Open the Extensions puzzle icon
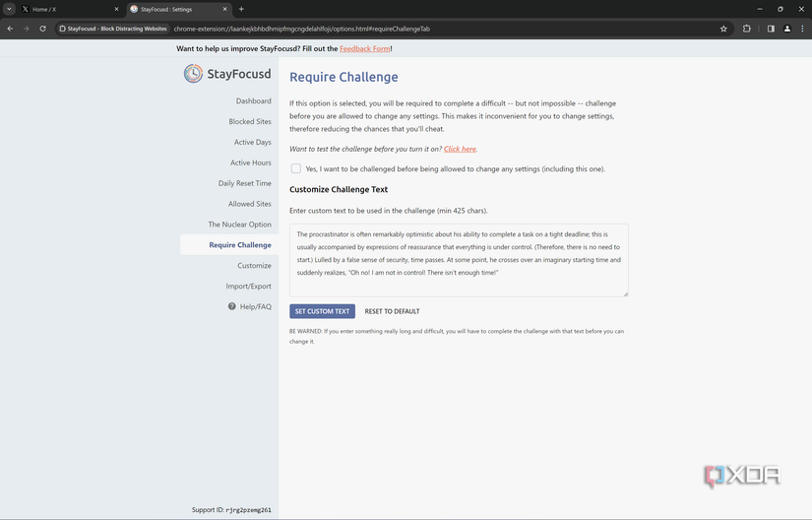812x520 pixels. tap(747, 29)
